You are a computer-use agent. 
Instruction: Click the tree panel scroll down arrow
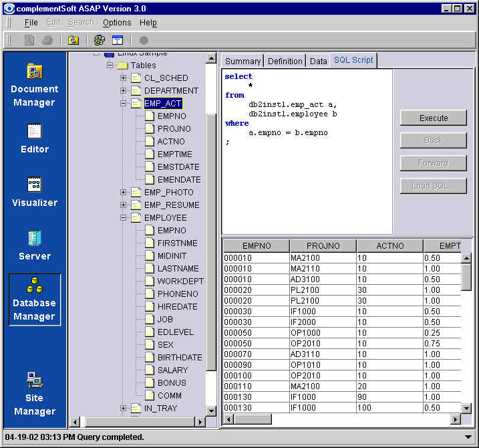point(211,411)
